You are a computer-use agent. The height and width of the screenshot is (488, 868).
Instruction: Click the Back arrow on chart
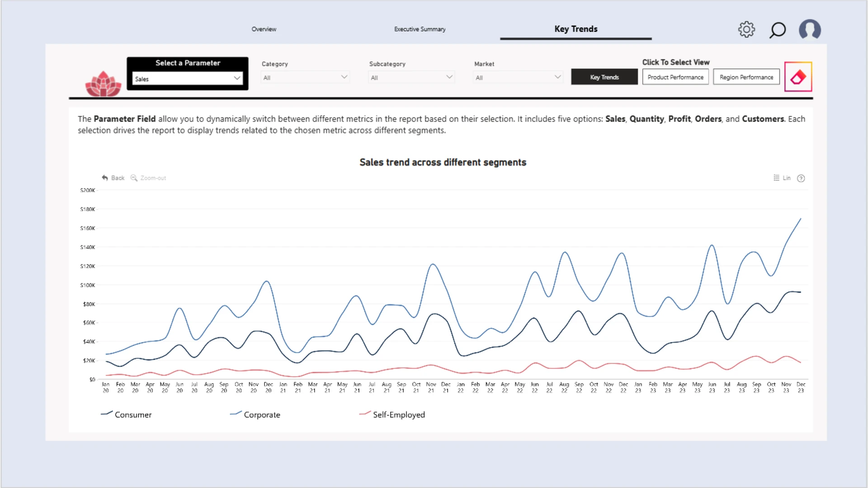pyautogui.click(x=113, y=178)
